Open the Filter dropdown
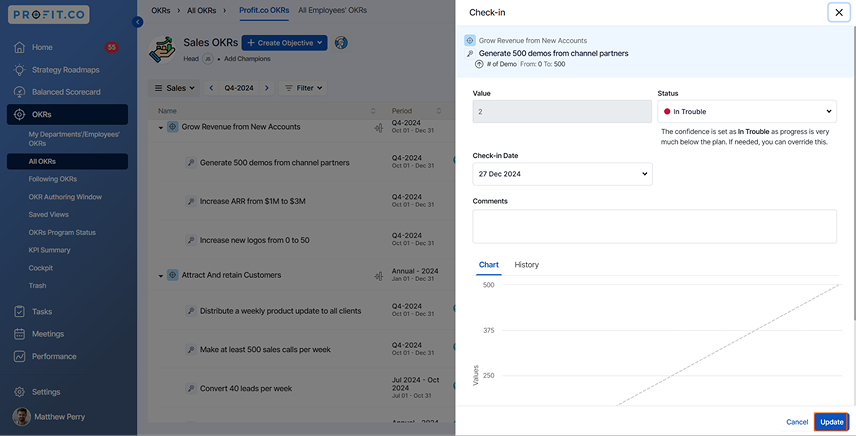Image resolution: width=856 pixels, height=436 pixels. tap(303, 88)
